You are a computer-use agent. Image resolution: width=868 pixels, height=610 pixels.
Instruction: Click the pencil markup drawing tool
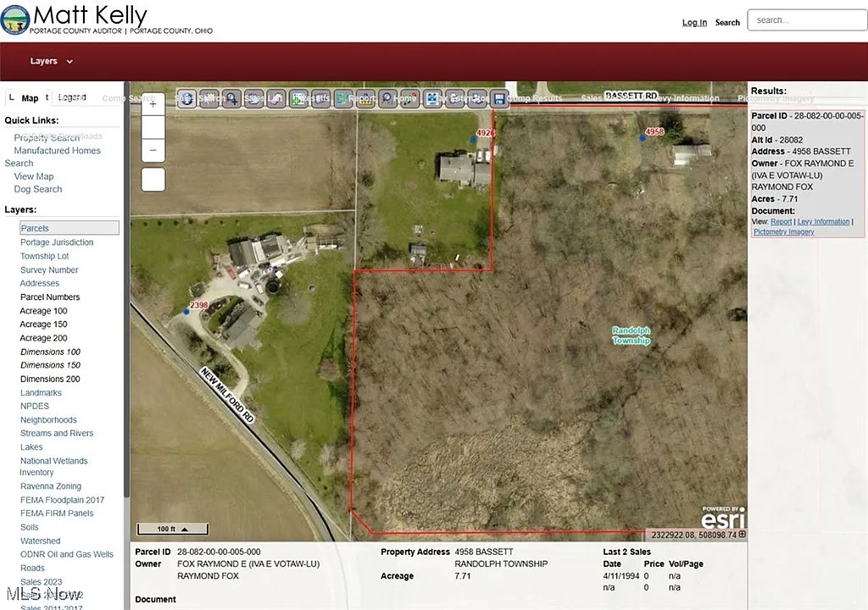pyautogui.click(x=409, y=99)
